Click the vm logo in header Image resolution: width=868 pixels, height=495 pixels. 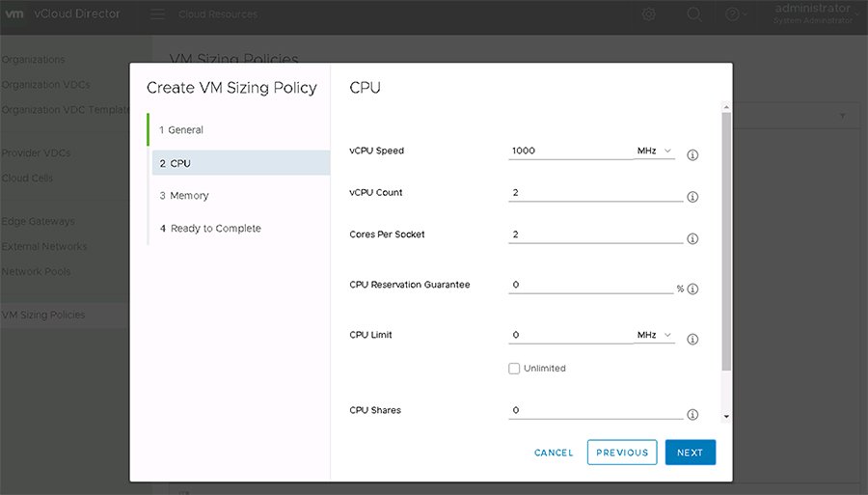tap(14, 14)
